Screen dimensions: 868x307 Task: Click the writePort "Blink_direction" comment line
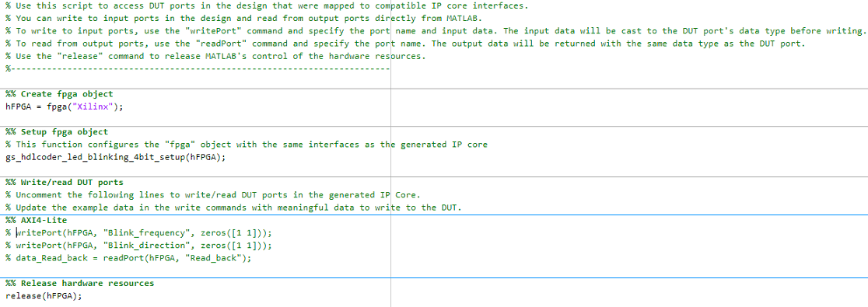point(139,245)
